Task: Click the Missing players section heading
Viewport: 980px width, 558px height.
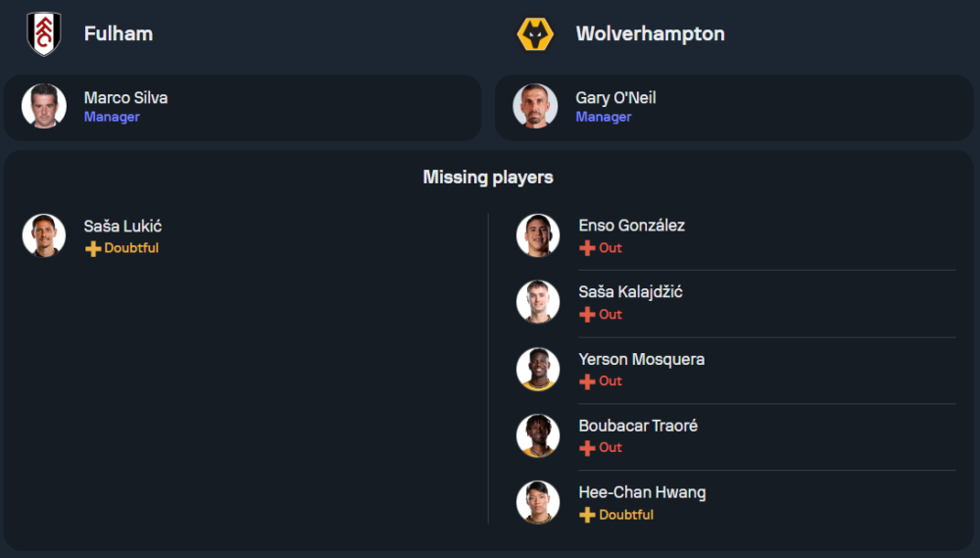Action: click(488, 178)
